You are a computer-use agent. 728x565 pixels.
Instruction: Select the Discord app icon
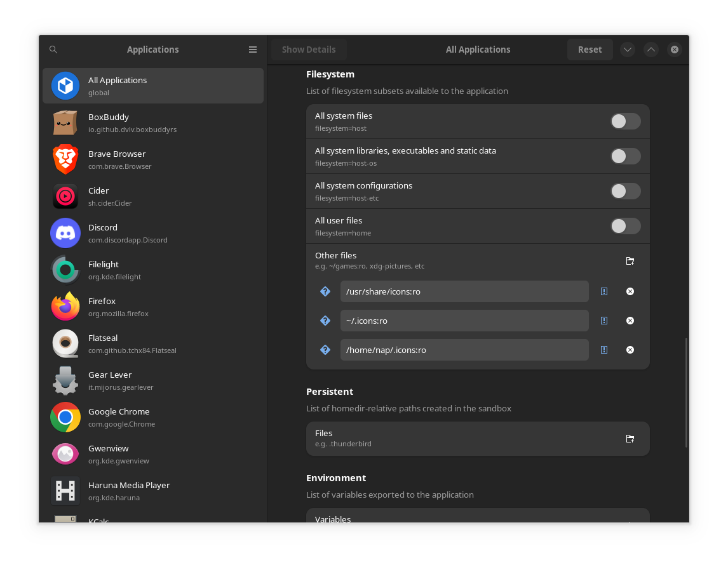tap(65, 233)
